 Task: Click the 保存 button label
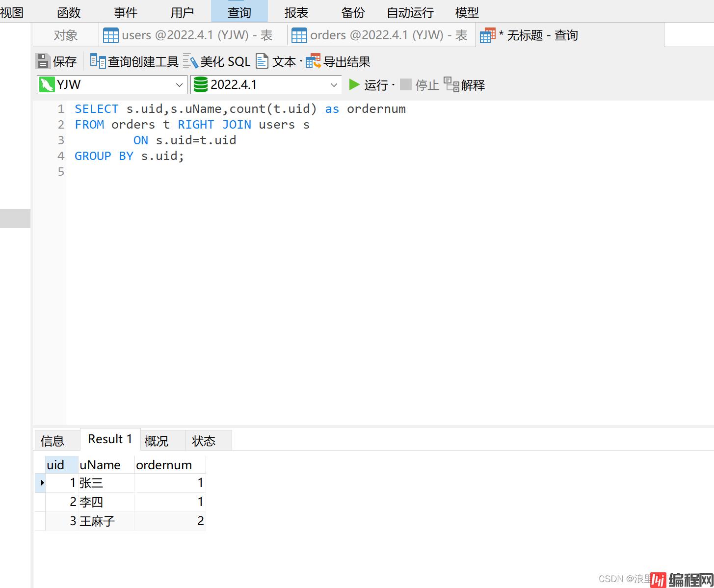point(65,62)
